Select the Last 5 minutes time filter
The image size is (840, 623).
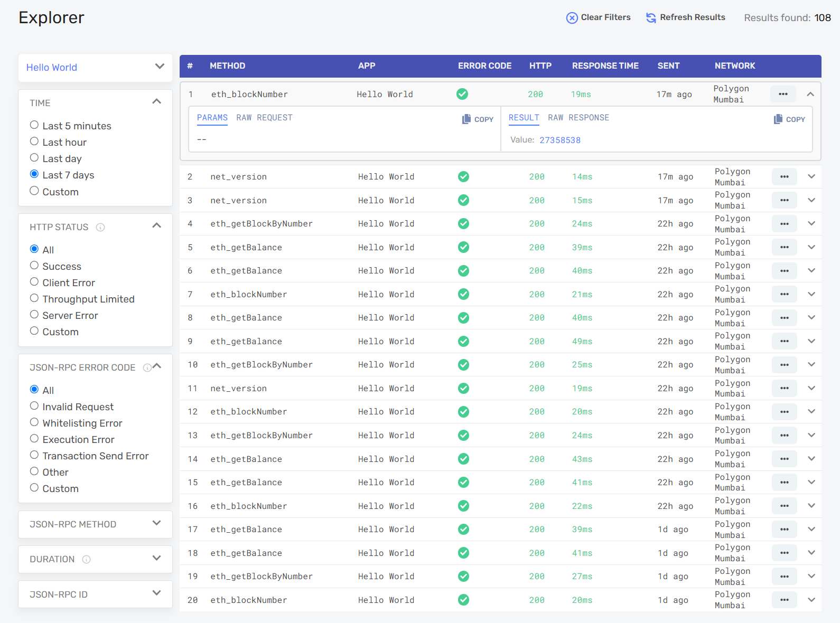pos(34,125)
